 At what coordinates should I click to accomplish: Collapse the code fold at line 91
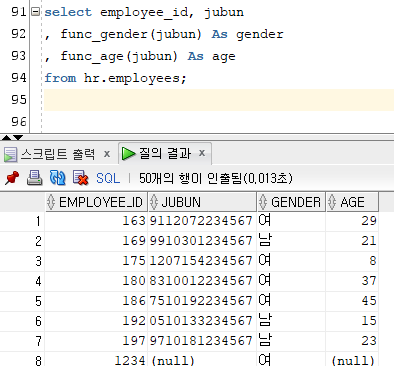(35, 12)
